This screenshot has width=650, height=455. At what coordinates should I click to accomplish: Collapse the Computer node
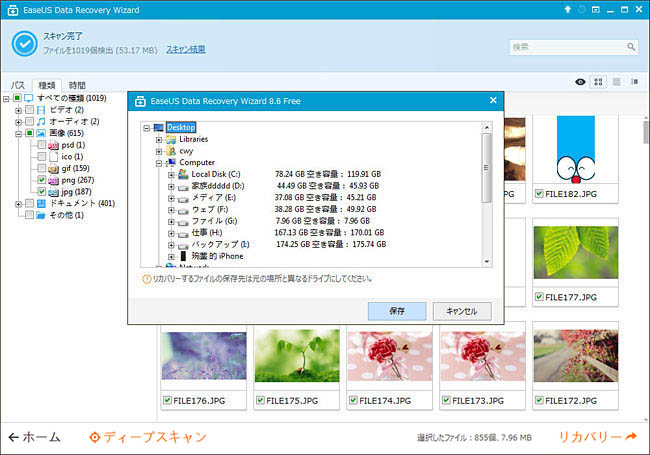click(x=159, y=163)
